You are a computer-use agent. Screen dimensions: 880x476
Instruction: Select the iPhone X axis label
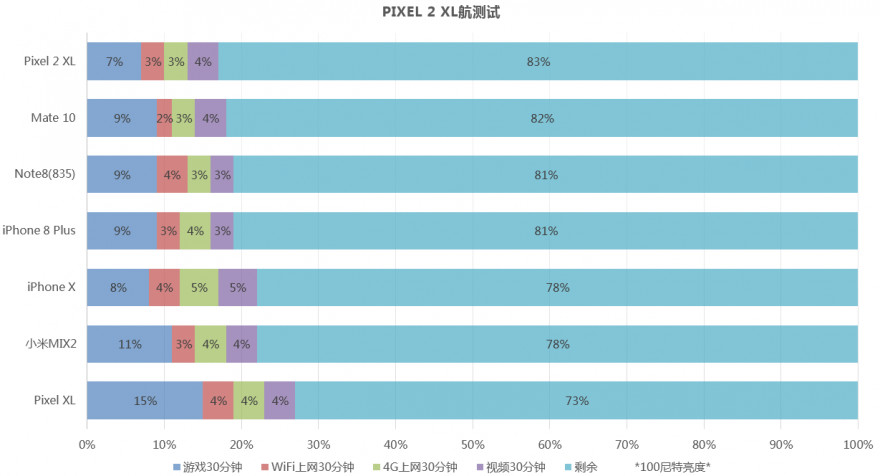pos(51,288)
